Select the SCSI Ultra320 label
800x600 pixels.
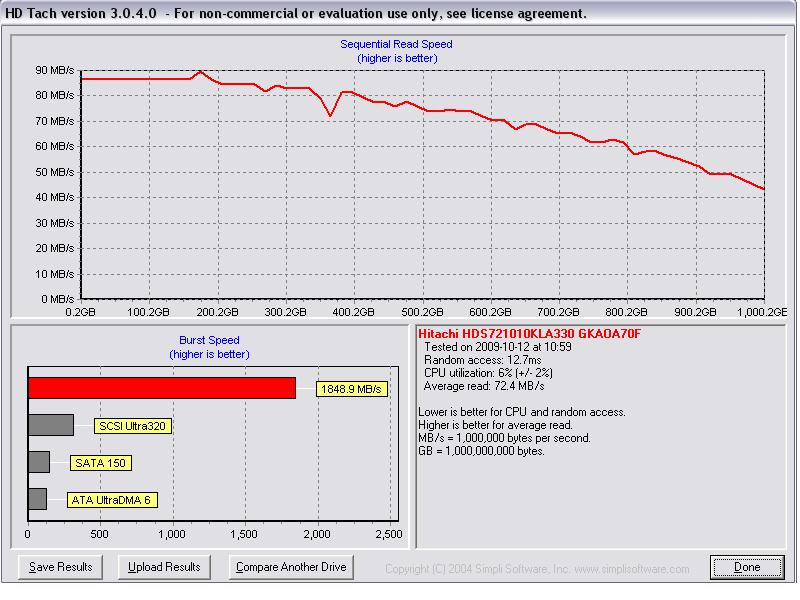tap(133, 426)
